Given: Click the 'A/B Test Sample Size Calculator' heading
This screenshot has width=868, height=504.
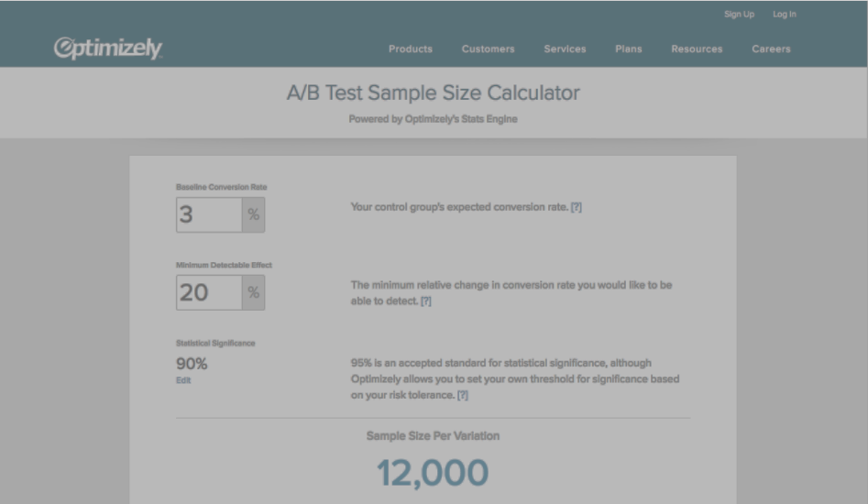Looking at the screenshot, I should (x=433, y=93).
